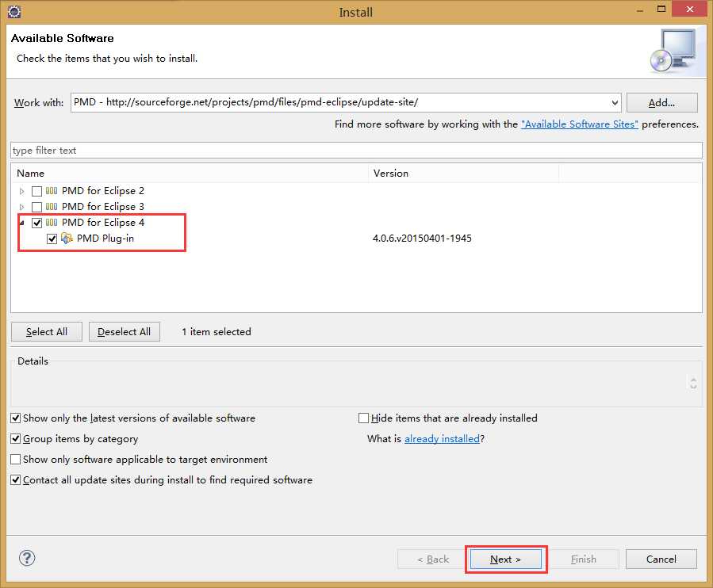
Task: Toggle Group items by category checkbox
Action: pyautogui.click(x=15, y=438)
